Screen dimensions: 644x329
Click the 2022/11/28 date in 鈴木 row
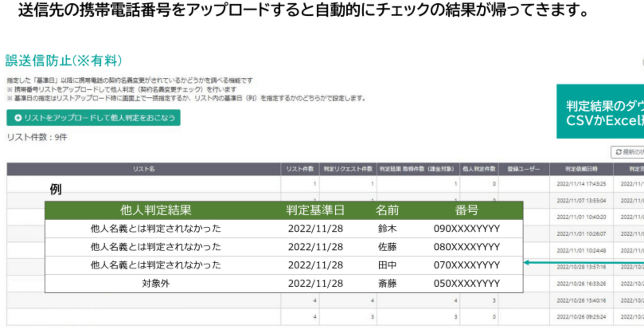coord(315,229)
